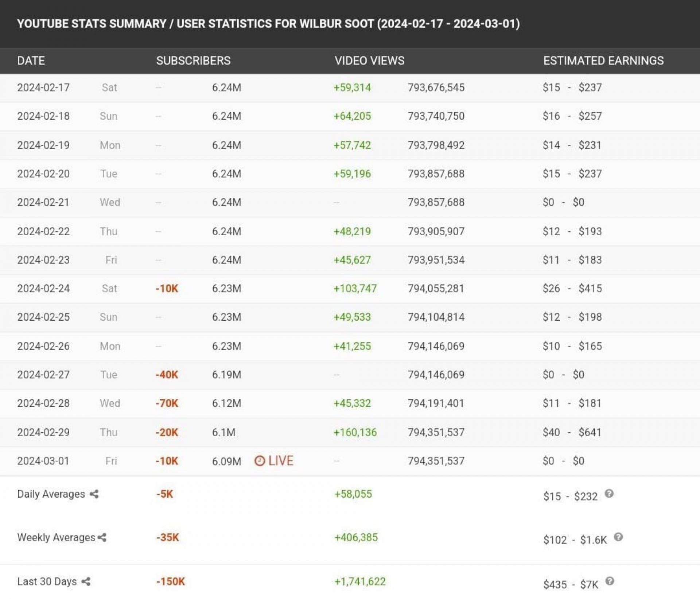The height and width of the screenshot is (599, 700).
Task: Click the 6.09M subscriber count
Action: coord(227,461)
